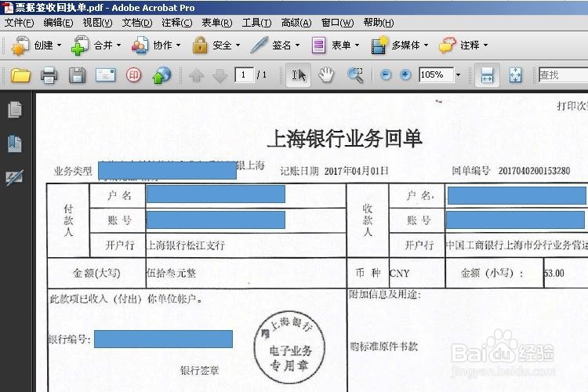The height and width of the screenshot is (392, 588).
Task: Click the Open folder icon
Action: [20, 75]
